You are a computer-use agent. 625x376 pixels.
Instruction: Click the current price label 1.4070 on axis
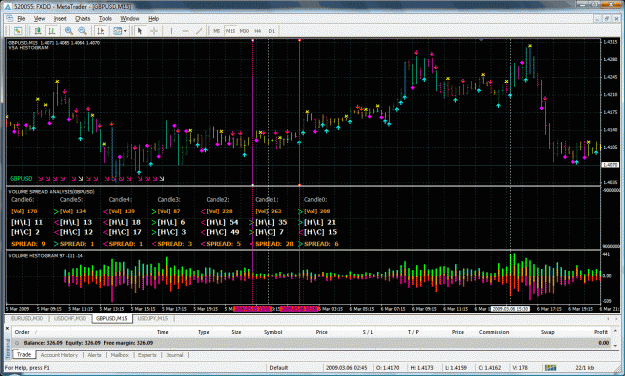tap(610, 165)
